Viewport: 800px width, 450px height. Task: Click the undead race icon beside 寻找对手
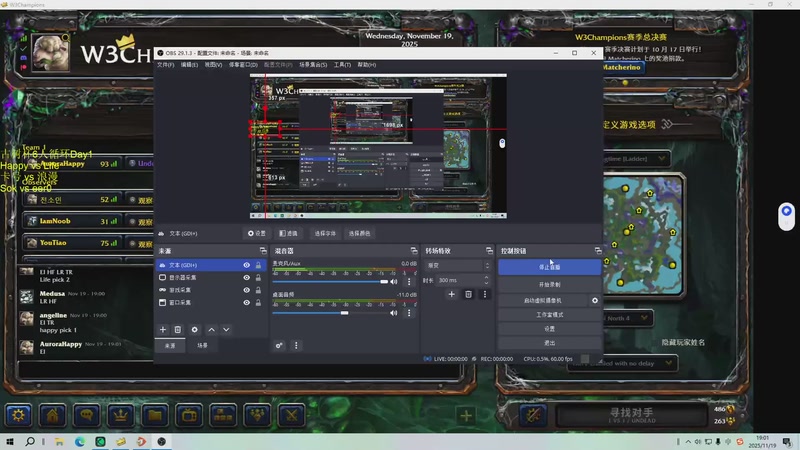pyautogui.click(x=533, y=415)
